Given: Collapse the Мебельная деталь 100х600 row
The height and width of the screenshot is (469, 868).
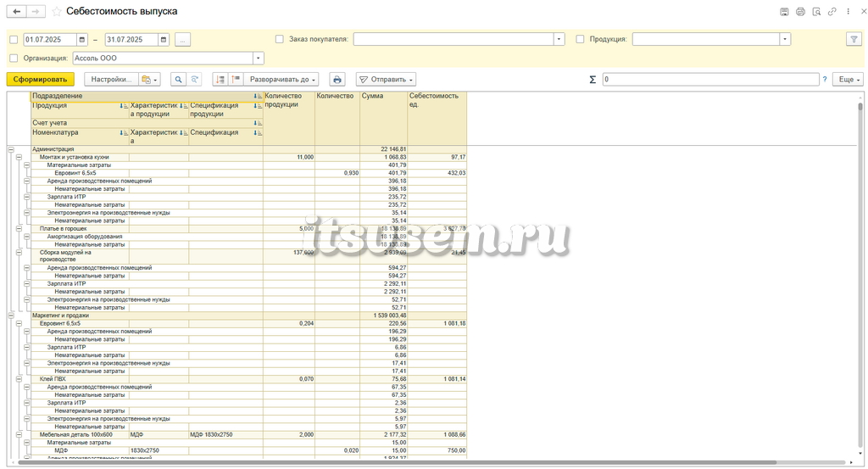Looking at the screenshot, I should click(19, 435).
